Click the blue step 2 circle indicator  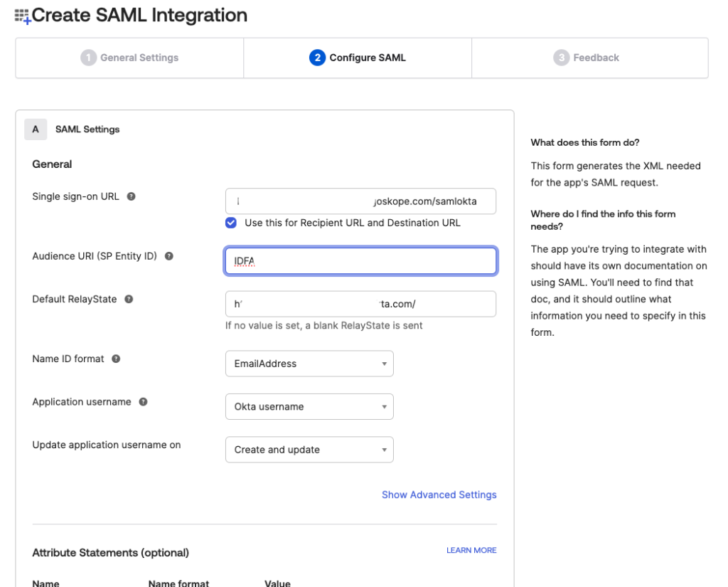pos(317,58)
